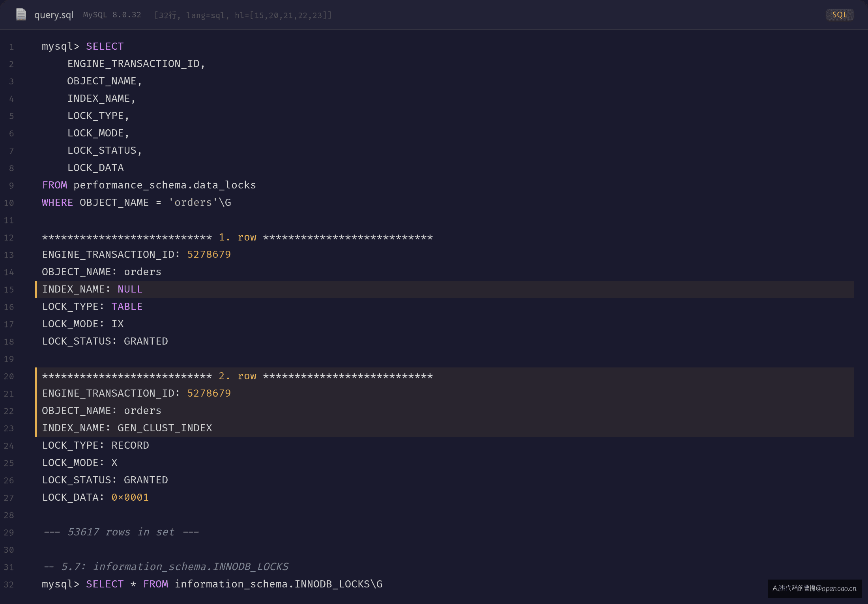Click line number 32 in gutter

pos(9,585)
